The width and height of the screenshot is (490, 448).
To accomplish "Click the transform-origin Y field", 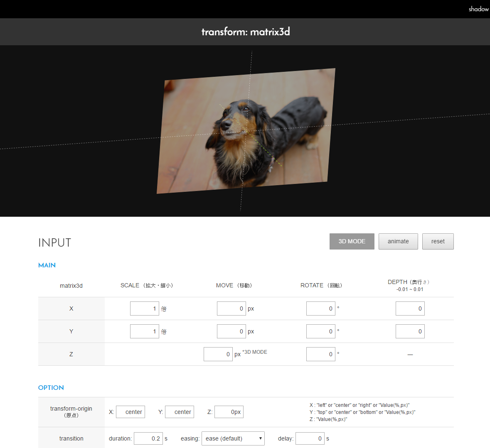I will [180, 412].
